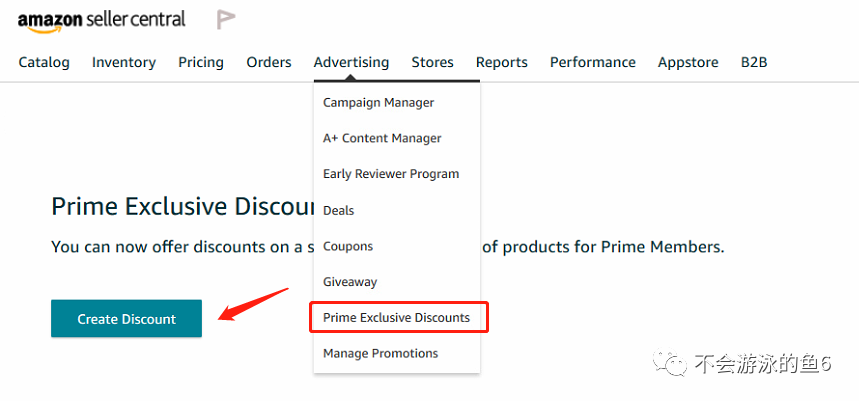Open the Performance menu
Screen dimensions: 859x401
pos(592,62)
